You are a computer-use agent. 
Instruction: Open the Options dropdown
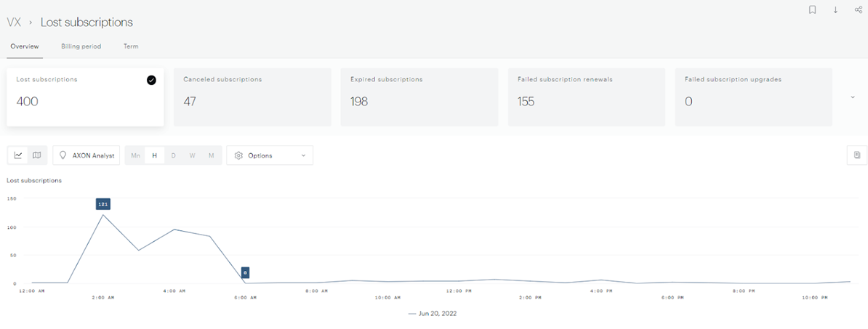click(270, 155)
